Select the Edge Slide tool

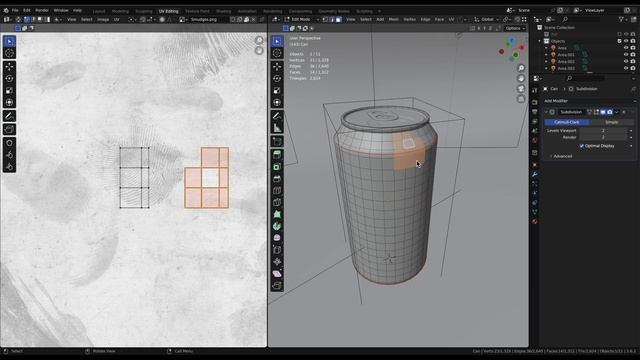click(x=277, y=249)
